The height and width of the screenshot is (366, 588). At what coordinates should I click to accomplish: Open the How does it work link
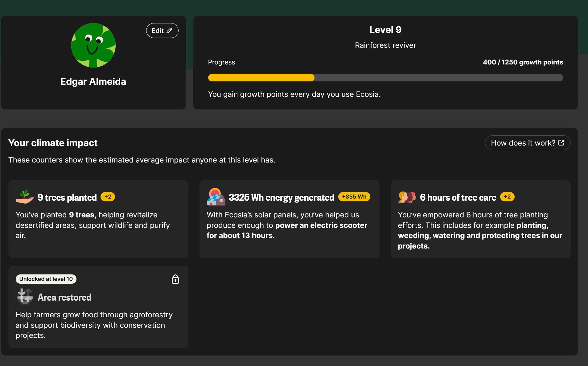click(527, 143)
